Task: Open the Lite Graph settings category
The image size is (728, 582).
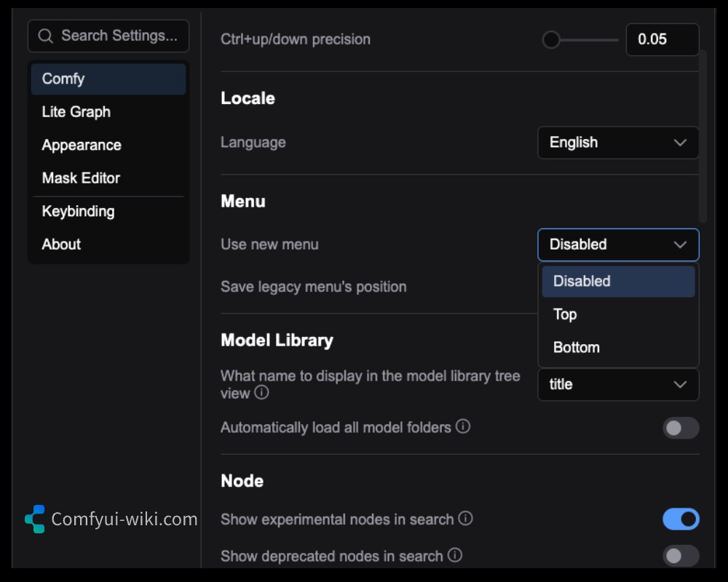Action: [76, 112]
